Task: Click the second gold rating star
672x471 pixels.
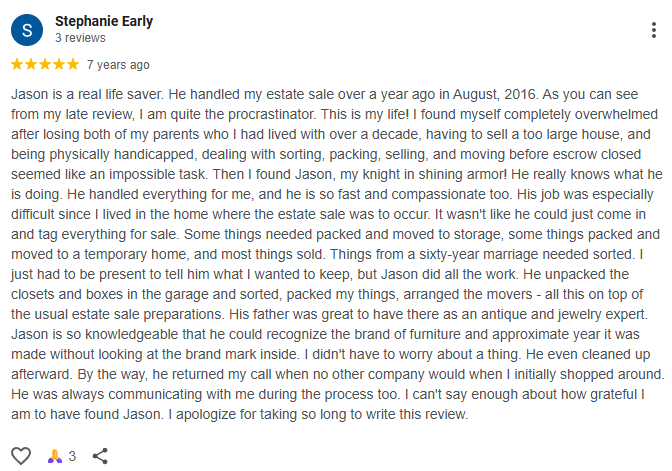Action: click(x=31, y=64)
